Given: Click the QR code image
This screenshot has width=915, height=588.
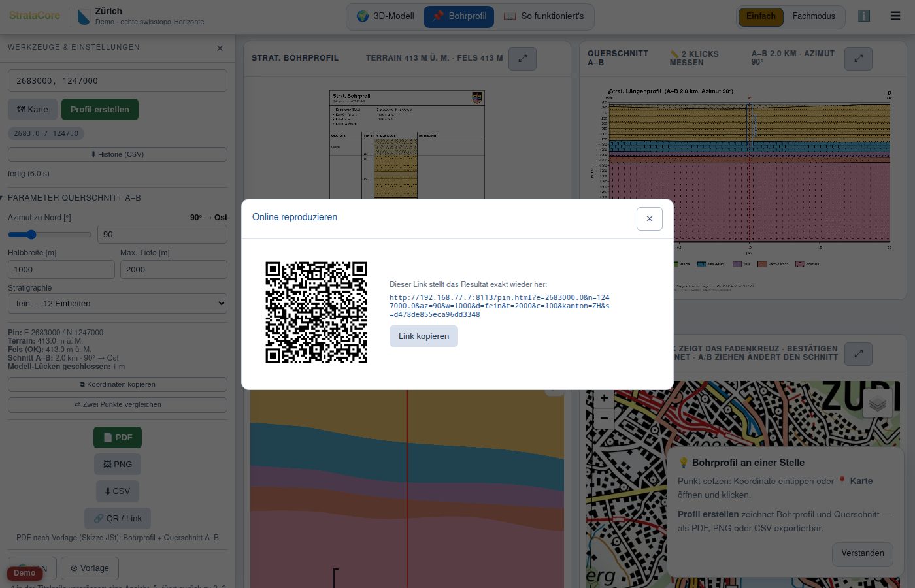Looking at the screenshot, I should (316, 312).
